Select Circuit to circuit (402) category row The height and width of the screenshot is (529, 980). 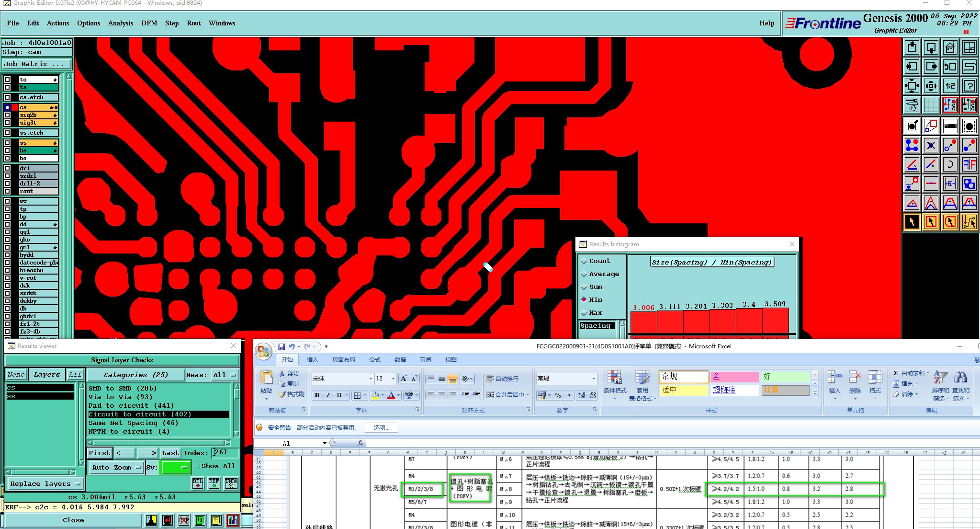pos(158,414)
